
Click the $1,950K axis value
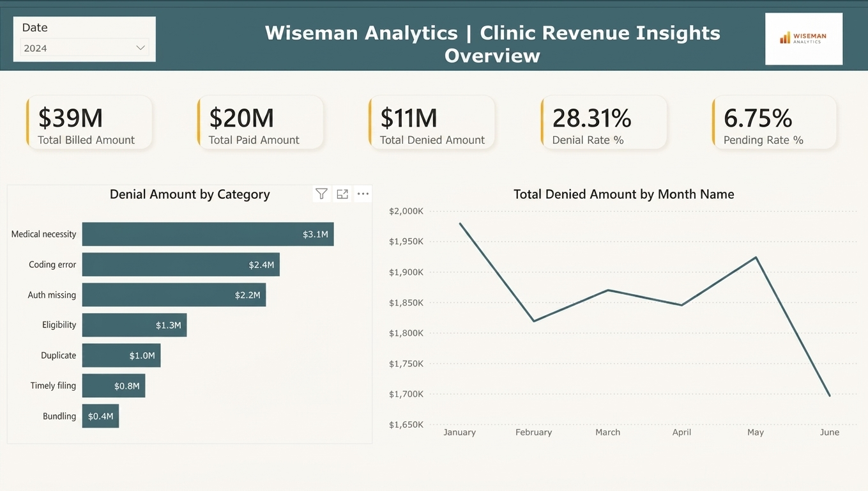pyautogui.click(x=406, y=242)
